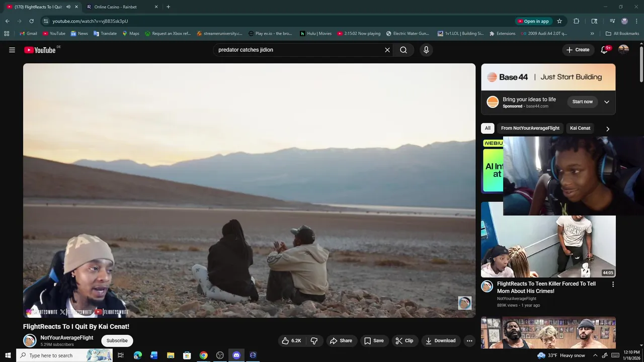
Task: Open the Create button
Action: coord(578,50)
